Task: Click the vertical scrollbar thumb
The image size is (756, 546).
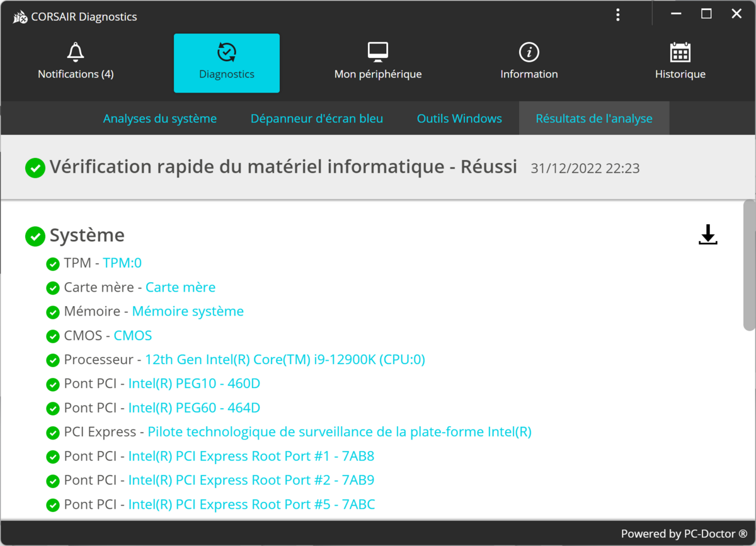Action: 749,265
